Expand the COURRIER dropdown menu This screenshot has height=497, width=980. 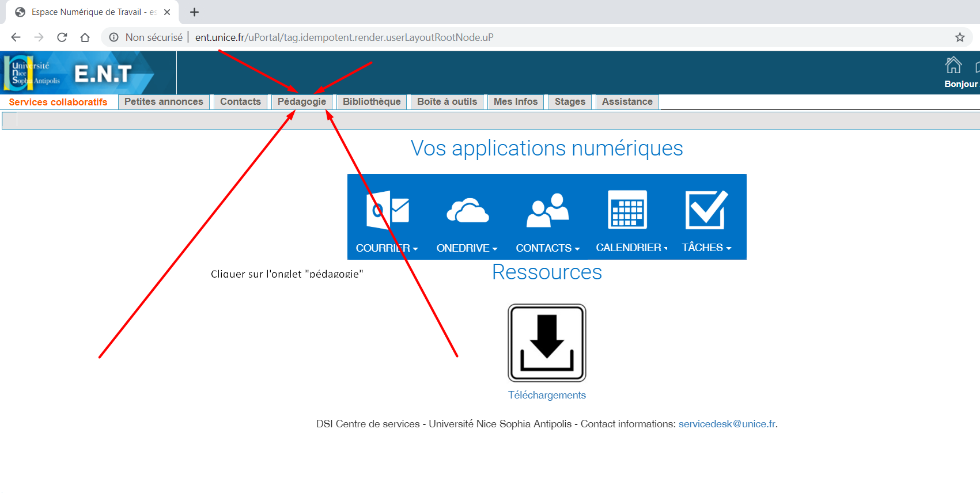pyautogui.click(x=387, y=248)
